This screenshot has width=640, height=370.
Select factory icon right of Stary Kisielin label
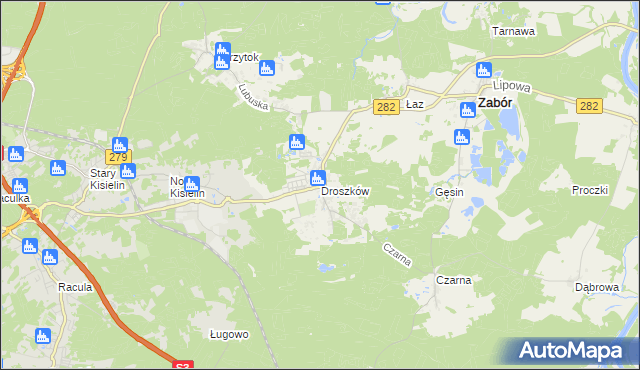click(128, 171)
